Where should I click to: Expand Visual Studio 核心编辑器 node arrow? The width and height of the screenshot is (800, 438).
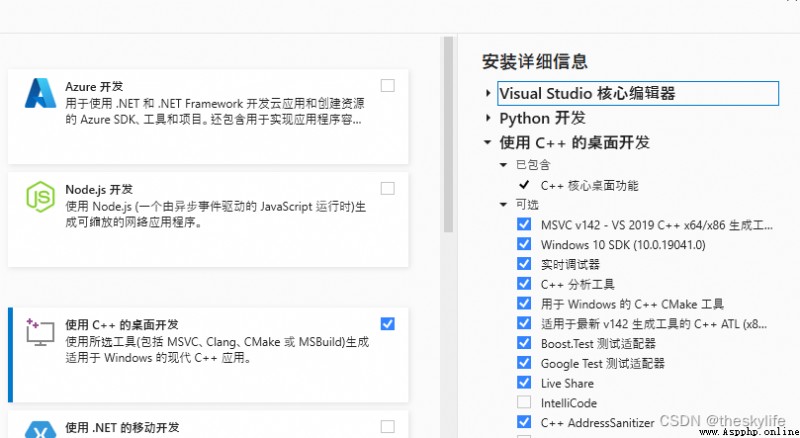point(488,93)
